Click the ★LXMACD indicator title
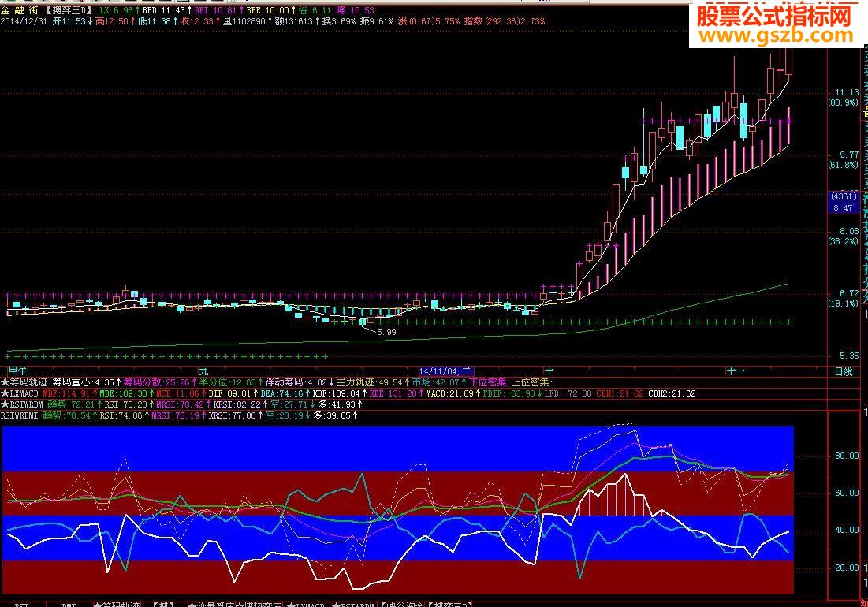The image size is (868, 607). click(x=20, y=393)
